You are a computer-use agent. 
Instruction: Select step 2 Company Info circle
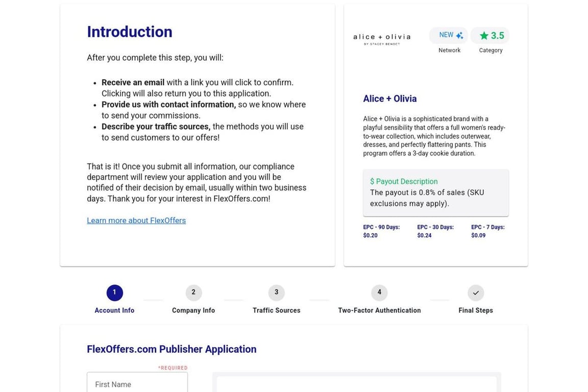pyautogui.click(x=193, y=292)
